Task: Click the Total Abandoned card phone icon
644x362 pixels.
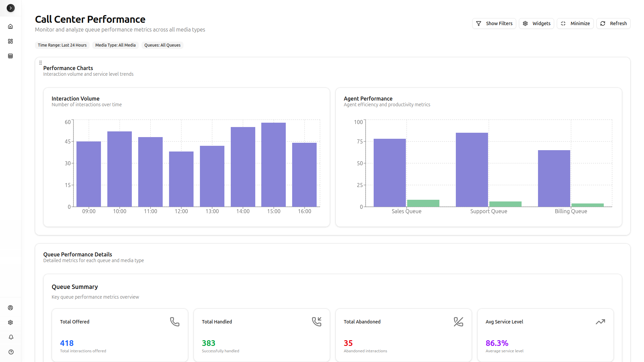Action: [458, 322]
